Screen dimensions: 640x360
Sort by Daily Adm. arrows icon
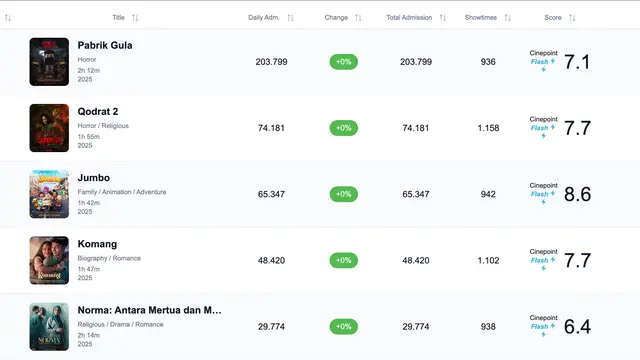[x=290, y=18]
